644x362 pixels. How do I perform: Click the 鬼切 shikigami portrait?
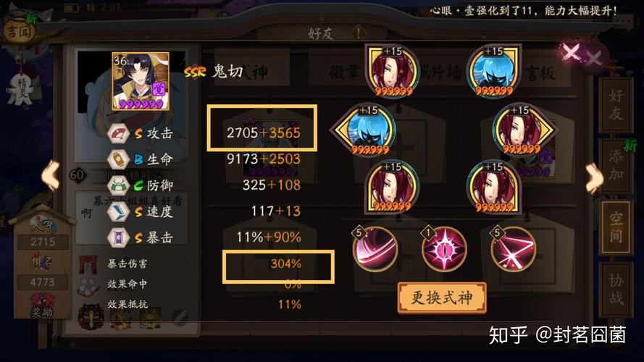tap(141, 81)
